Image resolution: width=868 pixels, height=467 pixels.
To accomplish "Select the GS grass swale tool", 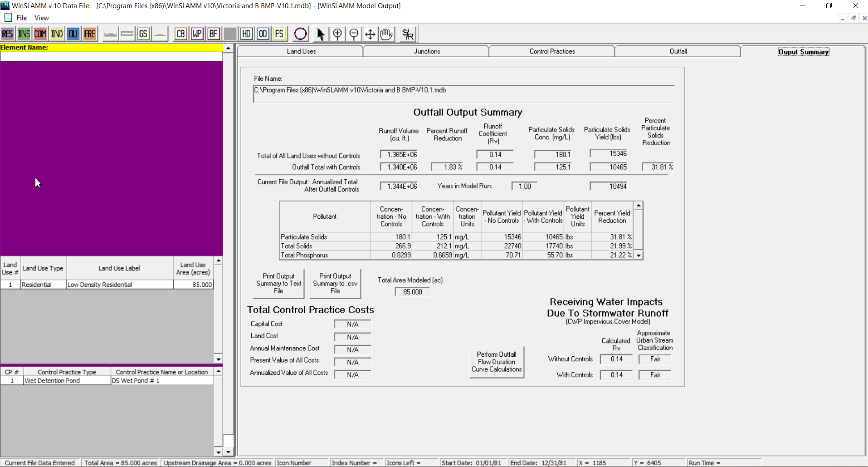I will pyautogui.click(x=143, y=34).
